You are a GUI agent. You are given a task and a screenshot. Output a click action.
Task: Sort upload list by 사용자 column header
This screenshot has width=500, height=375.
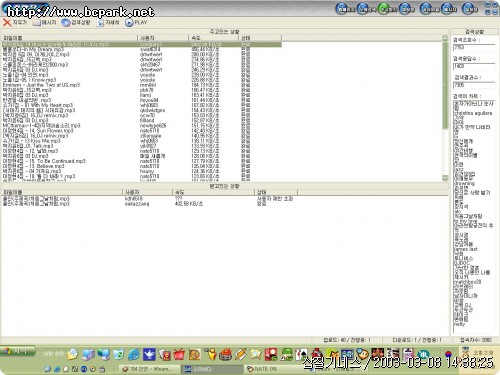[163, 38]
